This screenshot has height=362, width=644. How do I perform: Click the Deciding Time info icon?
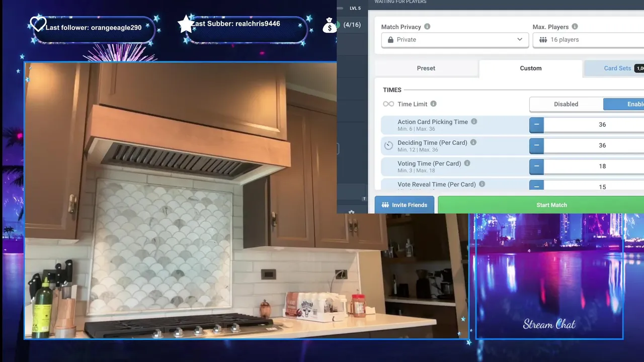473,142
